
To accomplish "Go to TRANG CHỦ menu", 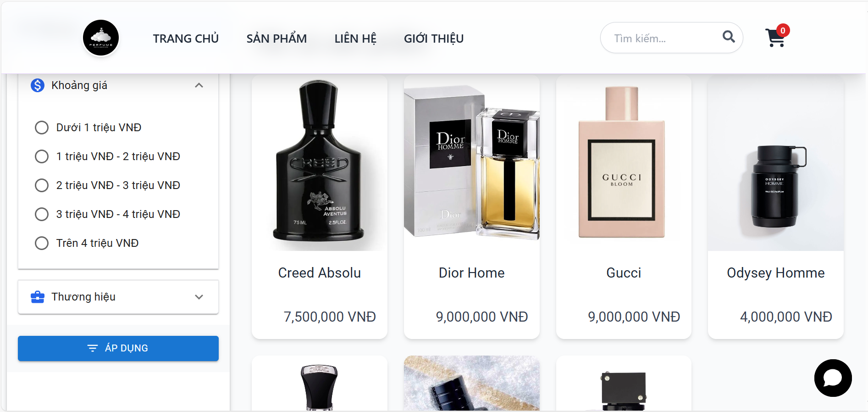I will 186,39.
